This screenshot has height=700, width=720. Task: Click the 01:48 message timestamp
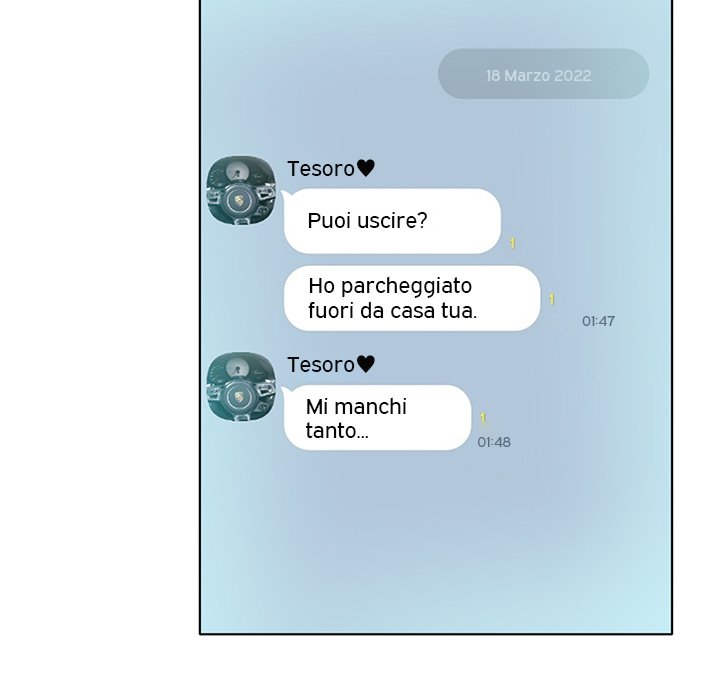[494, 442]
